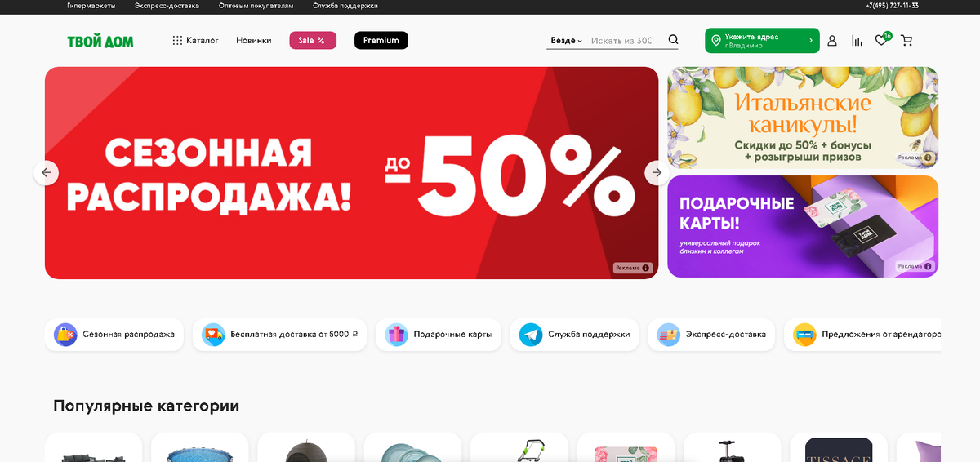980x462 pixels.
Task: Click info icon on seasonal sale banner
Action: [x=645, y=268]
